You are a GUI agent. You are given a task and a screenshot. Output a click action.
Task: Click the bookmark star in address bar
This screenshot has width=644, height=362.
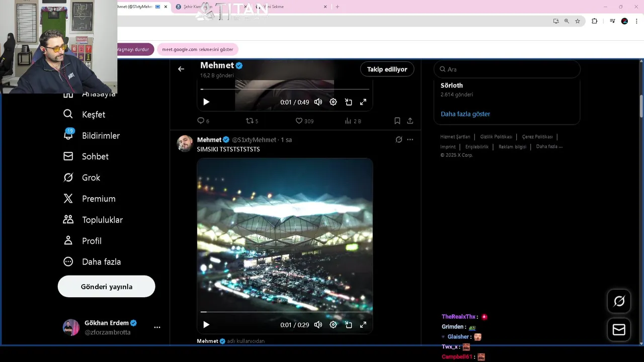(x=578, y=21)
